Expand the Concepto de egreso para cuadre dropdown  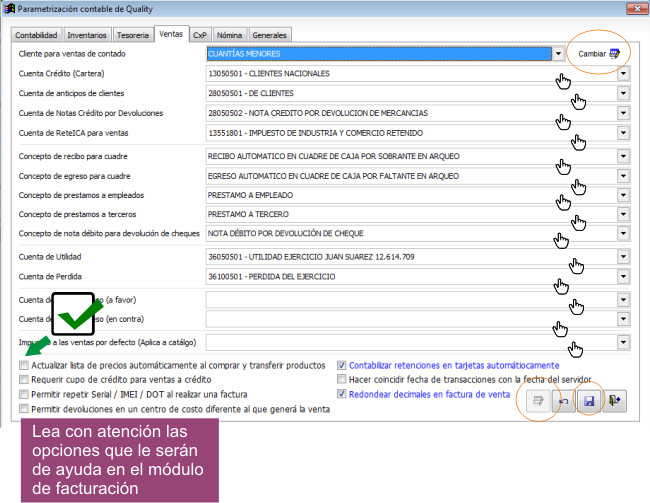pos(623,176)
